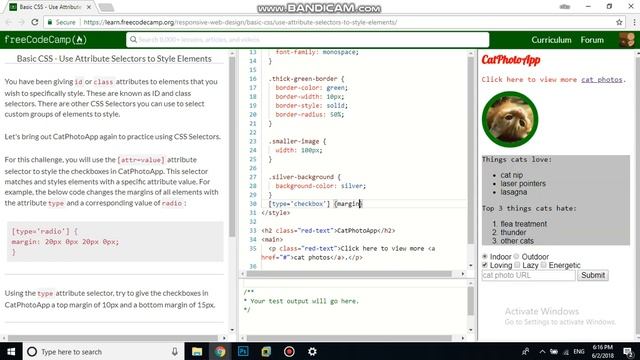Check the Energetic checkbox
The height and width of the screenshot is (360, 640).
click(x=544, y=265)
